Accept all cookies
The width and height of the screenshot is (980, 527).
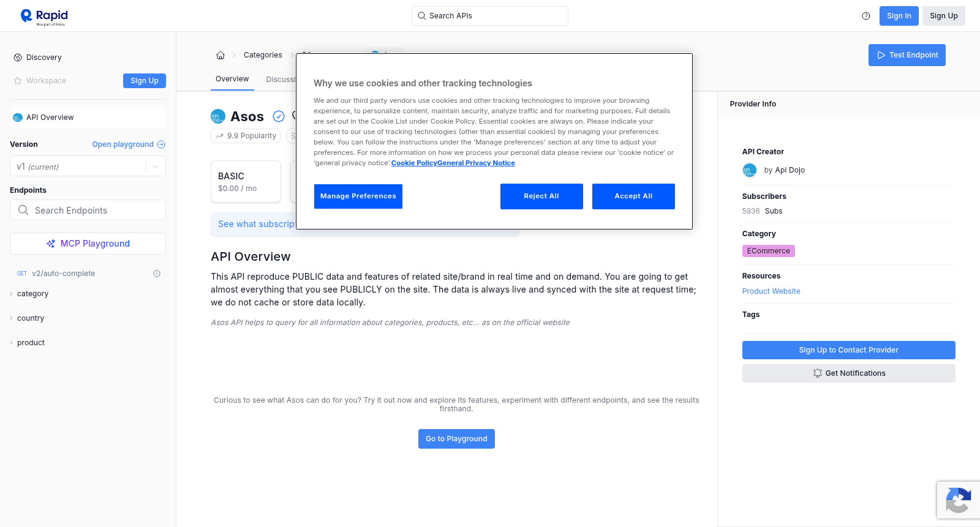coord(633,196)
